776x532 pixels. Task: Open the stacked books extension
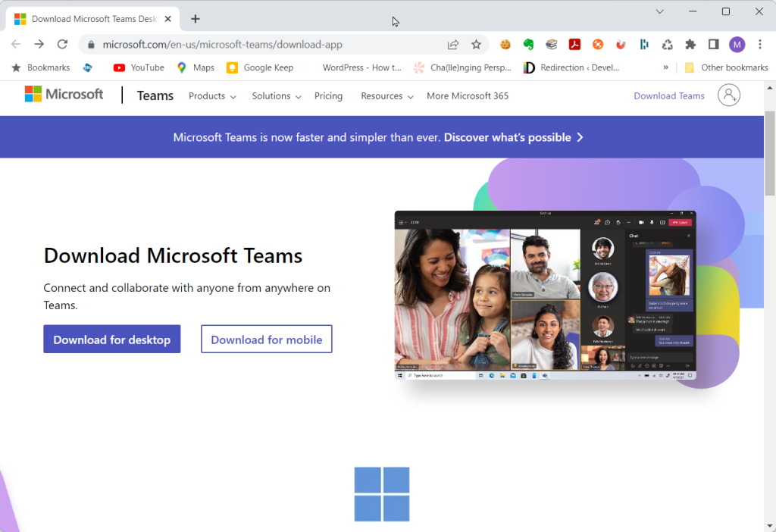[552, 45]
